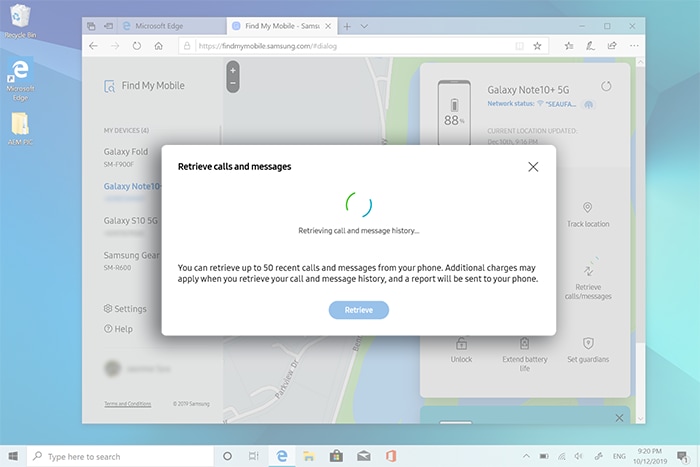
Task: Close the bottom notification panel
Action: (x=619, y=418)
